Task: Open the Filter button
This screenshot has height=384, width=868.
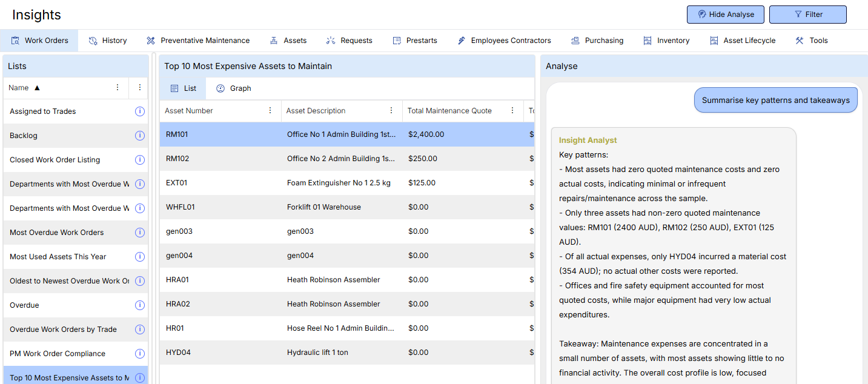Action: coord(807,15)
